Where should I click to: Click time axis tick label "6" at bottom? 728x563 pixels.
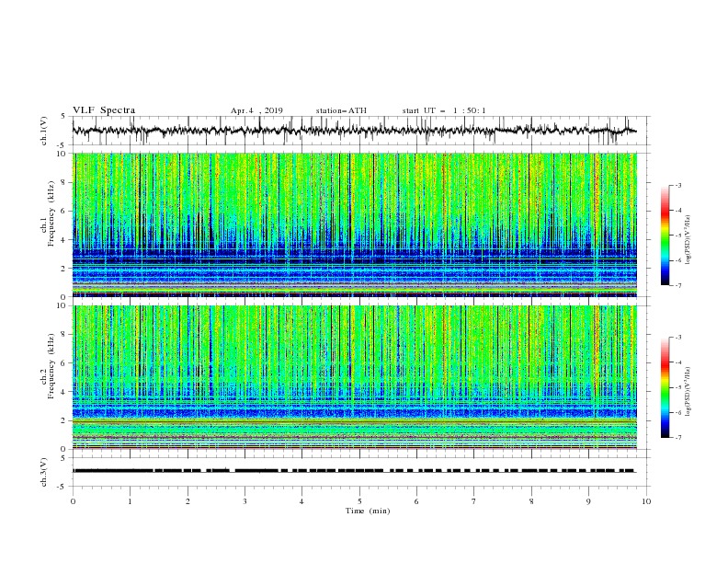point(417,501)
